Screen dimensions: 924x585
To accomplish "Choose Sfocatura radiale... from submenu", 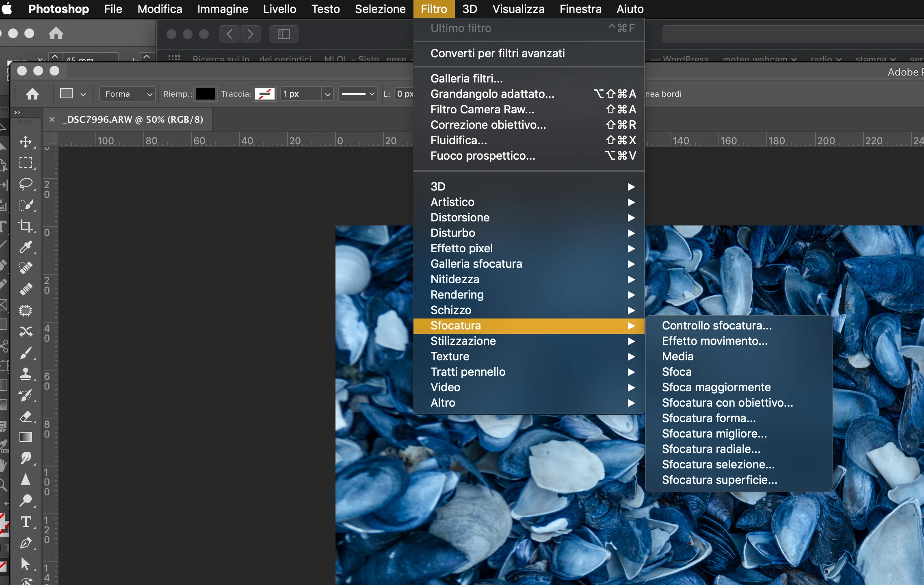I will point(711,449).
